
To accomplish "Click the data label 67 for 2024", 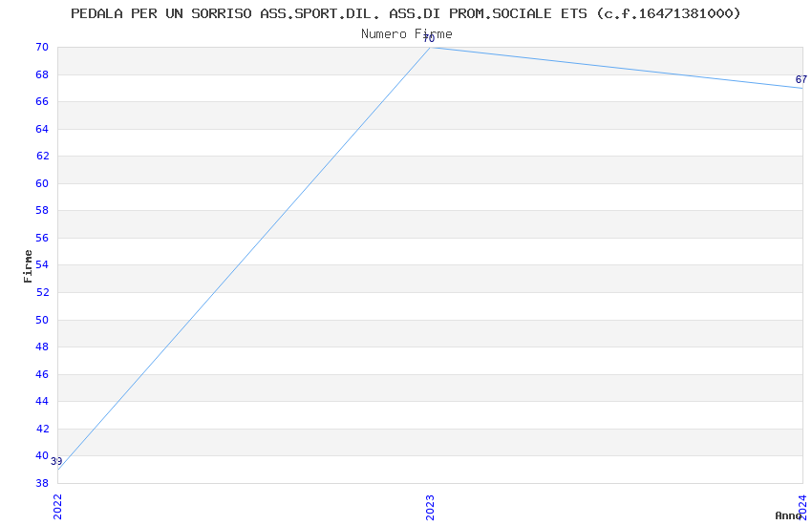I will click(x=801, y=79).
